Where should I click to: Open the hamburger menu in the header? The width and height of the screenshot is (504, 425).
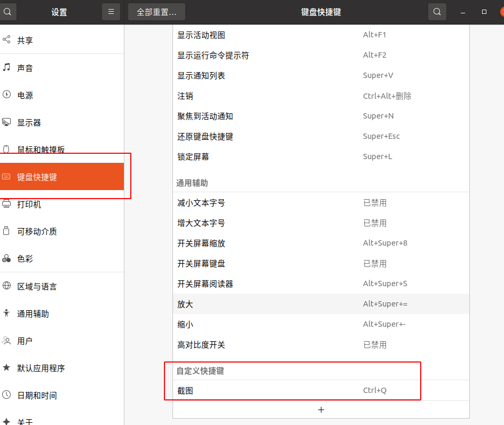pyautogui.click(x=111, y=11)
